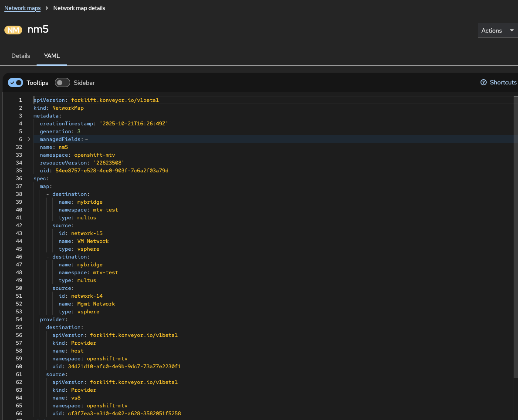Image resolution: width=518 pixels, height=420 pixels.
Task: Click line number 36 in the gutter
Action: click(19, 178)
